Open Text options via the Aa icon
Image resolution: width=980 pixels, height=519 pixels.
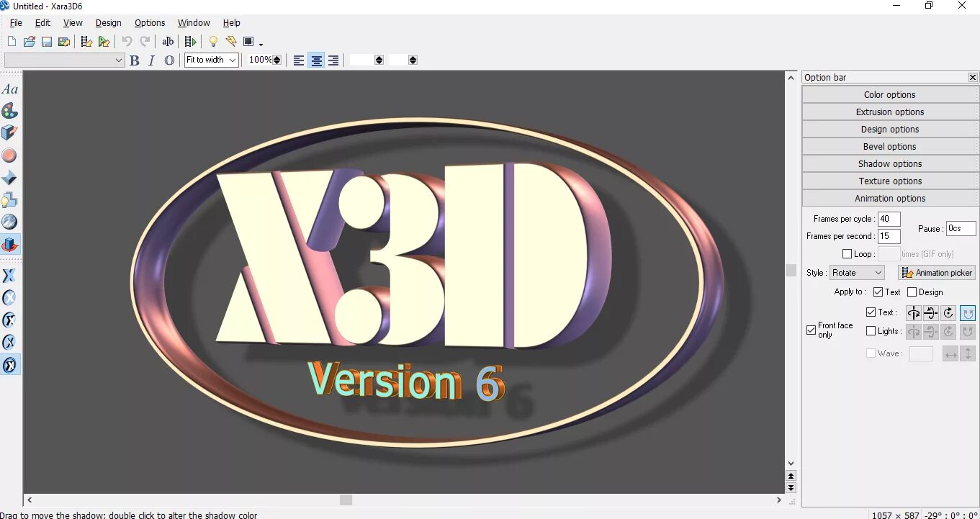9,89
